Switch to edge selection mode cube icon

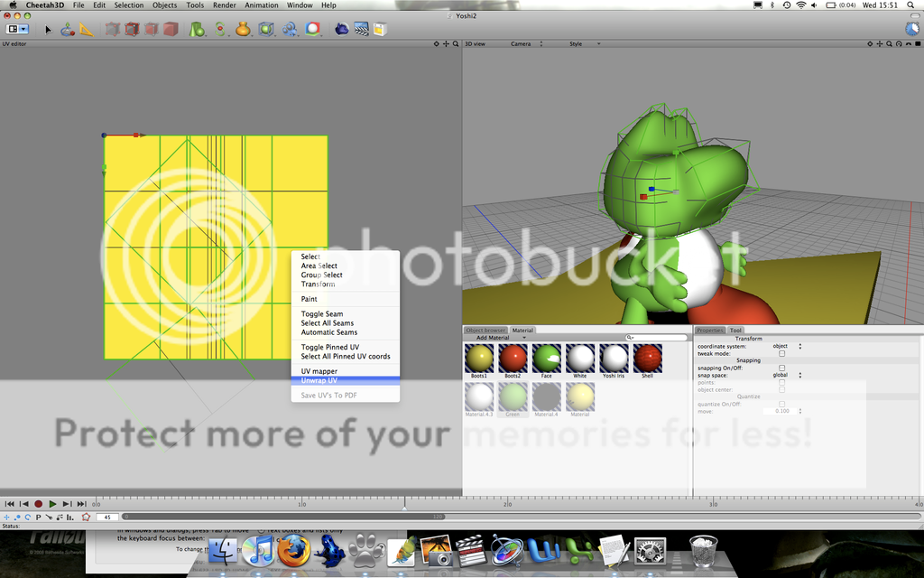tap(132, 29)
